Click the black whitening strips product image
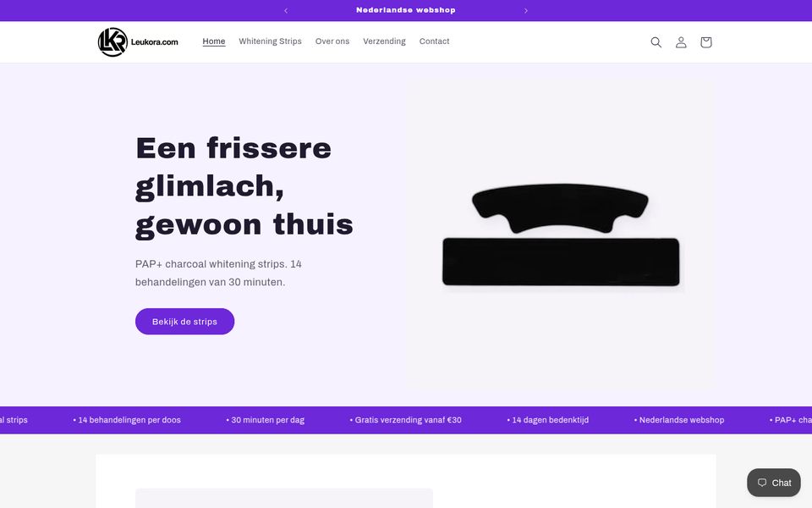 (x=560, y=235)
